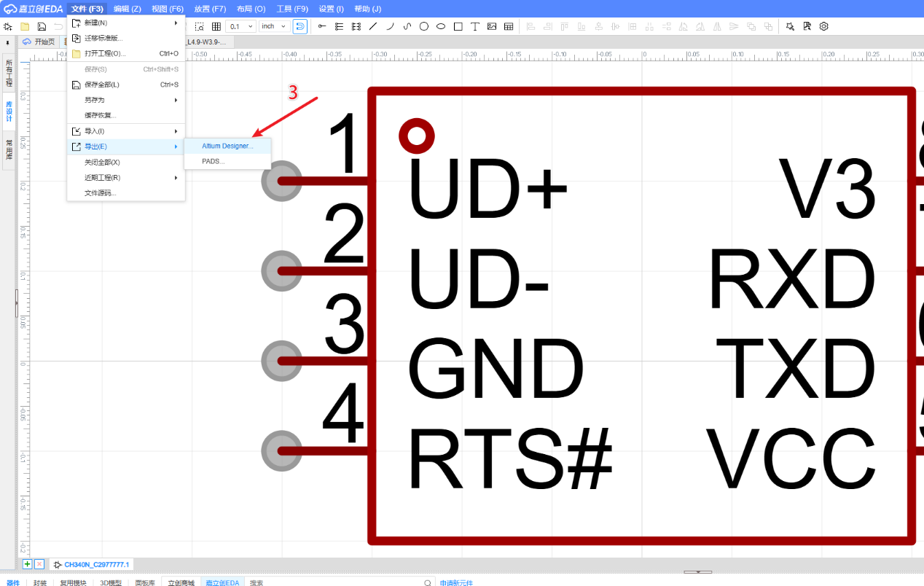Screen dimensions: 924x586
Task: Toggle the snap magnet toolbar button
Action: coord(300,26)
